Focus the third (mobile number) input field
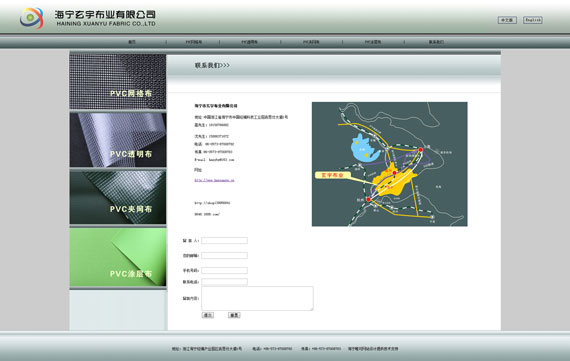Image resolution: width=570 pixels, height=361 pixels. (x=225, y=270)
